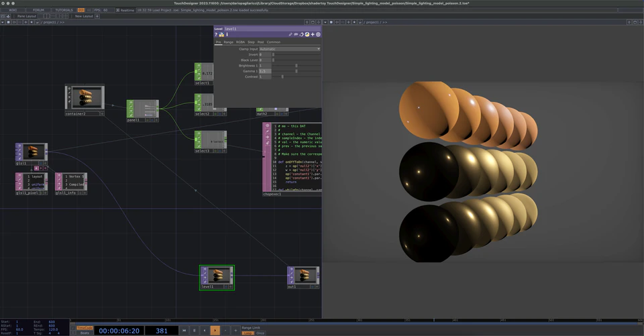Select the glsl1_info DAT node
This screenshot has height=336, width=644.
point(71,184)
